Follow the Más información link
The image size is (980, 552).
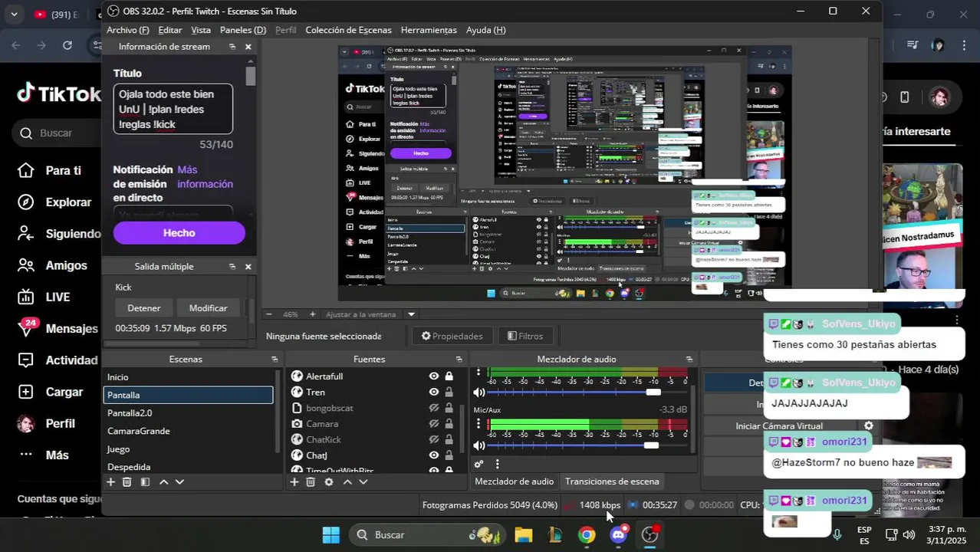point(204,177)
